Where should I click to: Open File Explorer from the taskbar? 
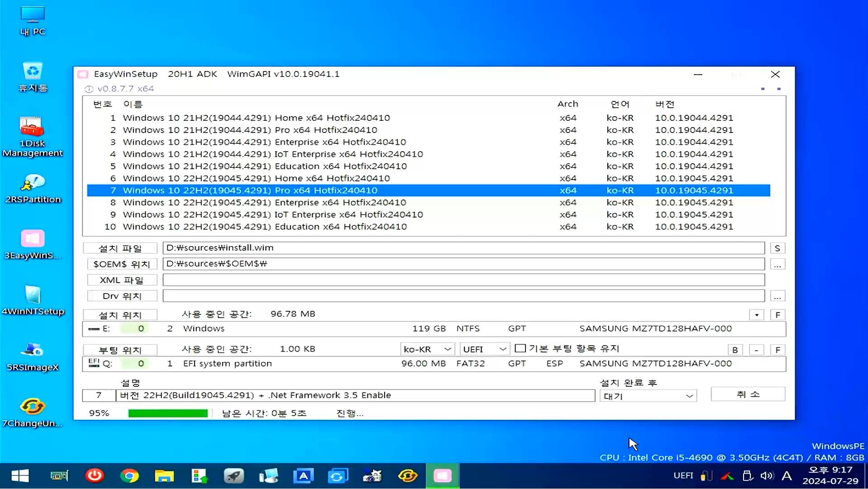164,476
